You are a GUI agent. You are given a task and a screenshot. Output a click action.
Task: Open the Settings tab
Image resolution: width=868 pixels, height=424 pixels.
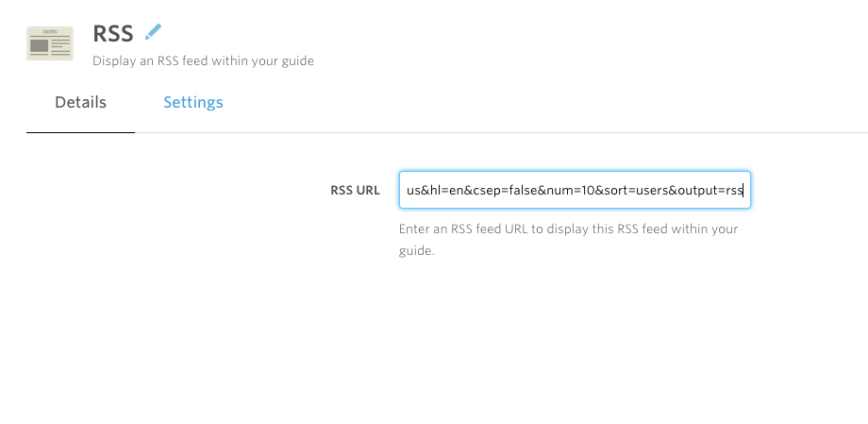[x=193, y=103]
